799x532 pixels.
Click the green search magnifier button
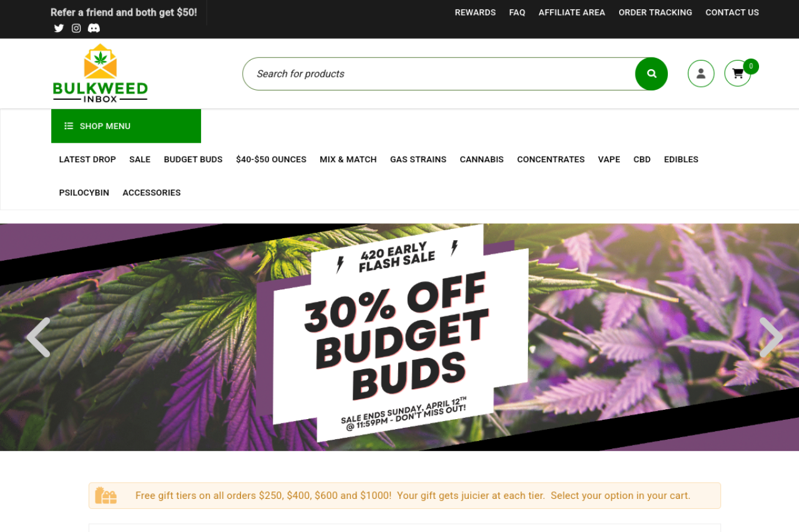tap(652, 74)
